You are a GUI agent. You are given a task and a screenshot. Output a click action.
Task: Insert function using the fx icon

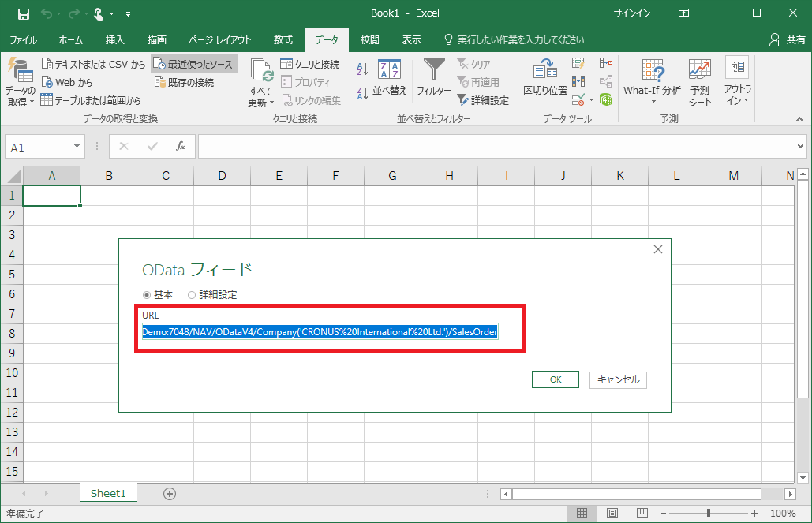pos(181,147)
